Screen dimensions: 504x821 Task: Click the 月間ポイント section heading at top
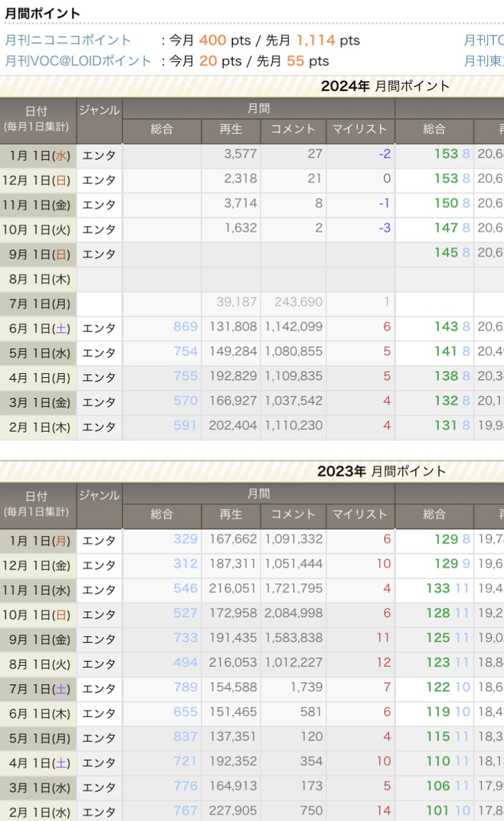pyautogui.click(x=43, y=13)
